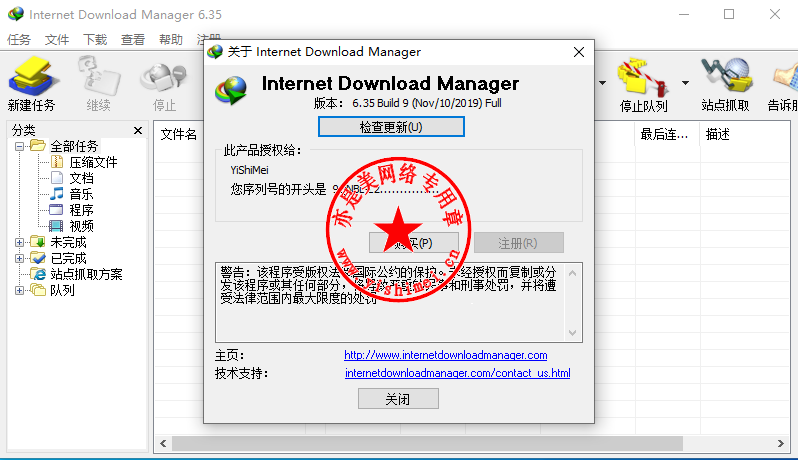Viewport: 798px width, 460px height.
Task: Select the 队列 folder
Action: coord(62,290)
